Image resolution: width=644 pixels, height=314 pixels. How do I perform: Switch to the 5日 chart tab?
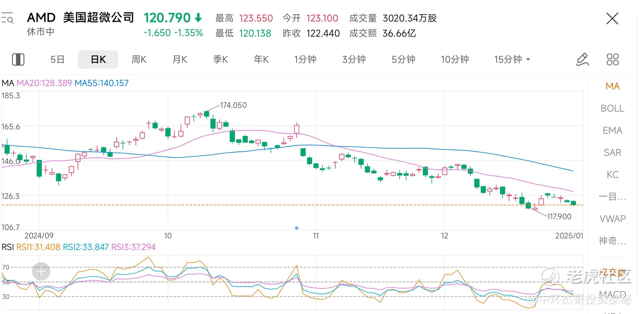[57, 59]
